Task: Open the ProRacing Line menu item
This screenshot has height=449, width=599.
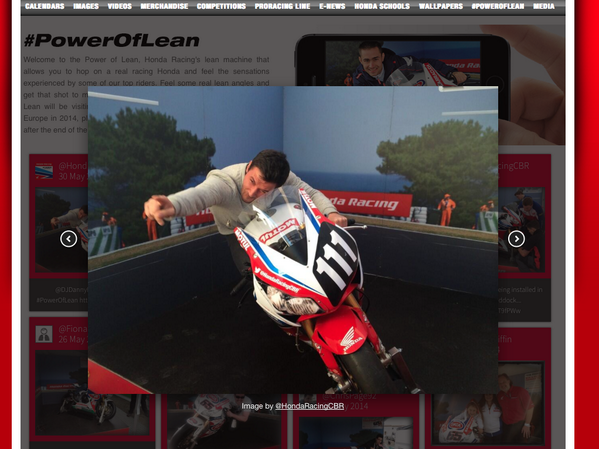Action: (x=282, y=6)
